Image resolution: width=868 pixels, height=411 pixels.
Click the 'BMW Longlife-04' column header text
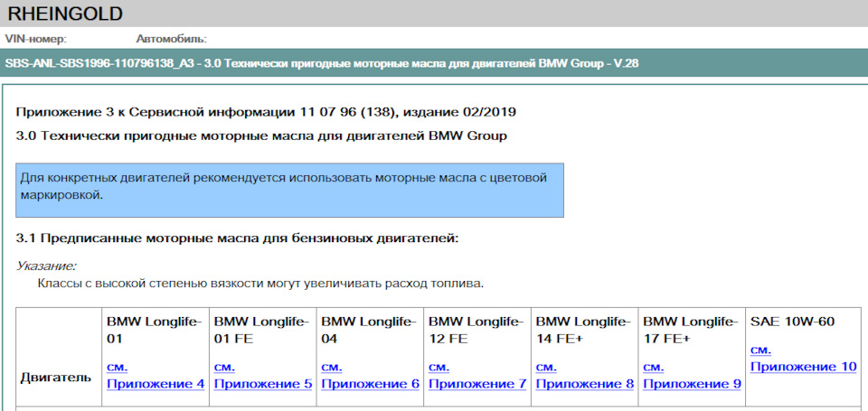pos(370,331)
